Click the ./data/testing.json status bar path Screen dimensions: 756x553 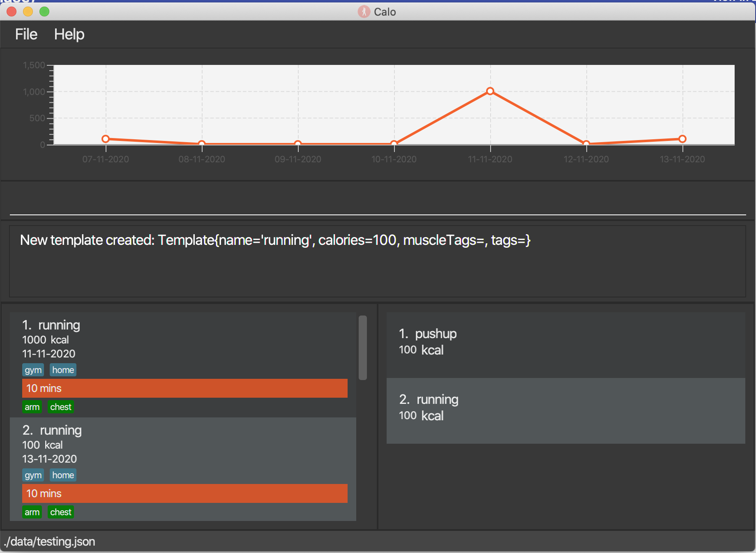49,541
